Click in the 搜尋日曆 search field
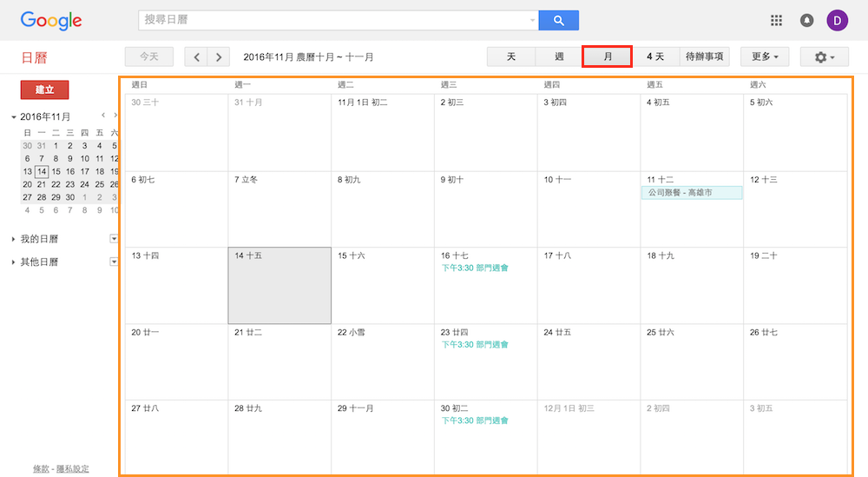 334,20
